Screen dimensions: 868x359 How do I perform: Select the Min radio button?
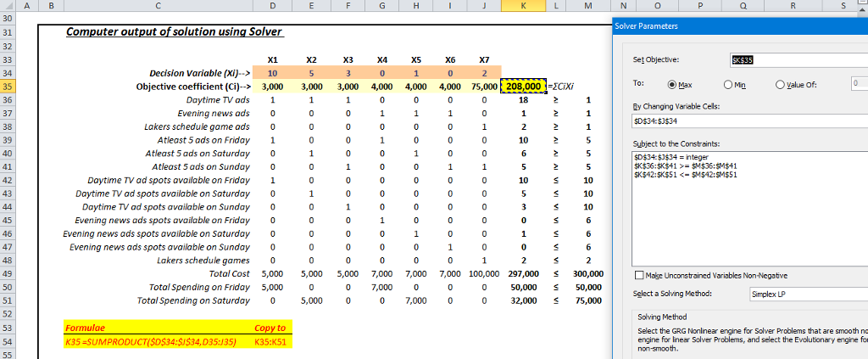(726, 85)
